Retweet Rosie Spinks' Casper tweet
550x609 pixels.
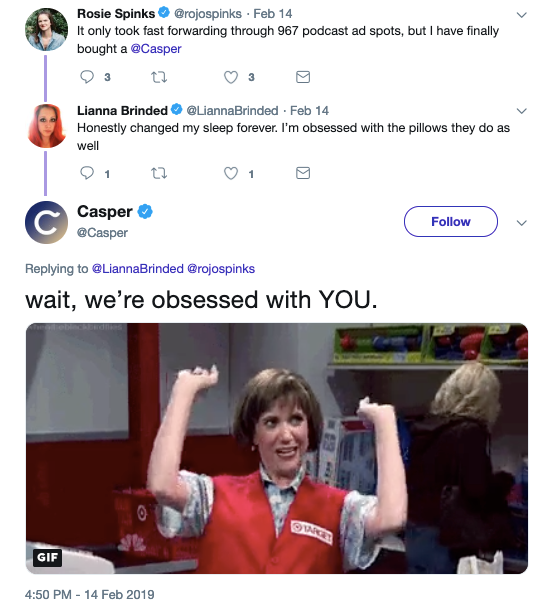coord(158,77)
